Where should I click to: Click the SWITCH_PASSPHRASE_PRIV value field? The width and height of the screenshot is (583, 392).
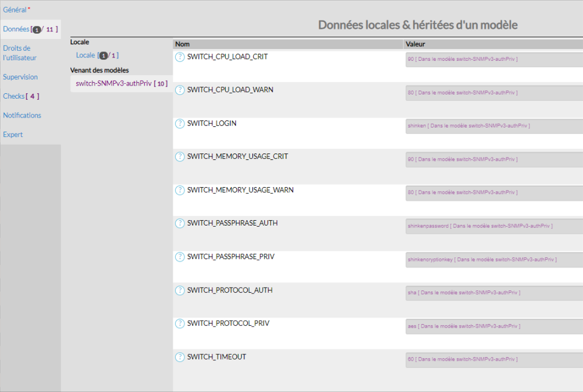tap(494, 260)
